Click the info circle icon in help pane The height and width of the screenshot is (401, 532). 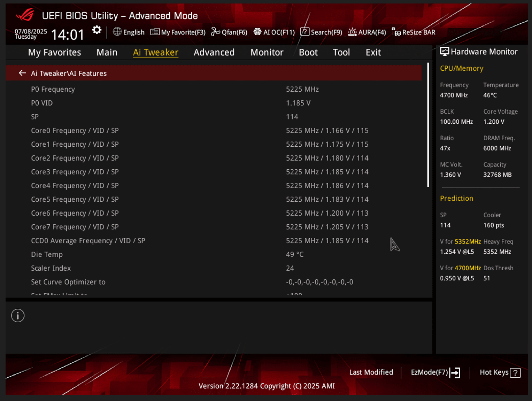click(x=18, y=316)
